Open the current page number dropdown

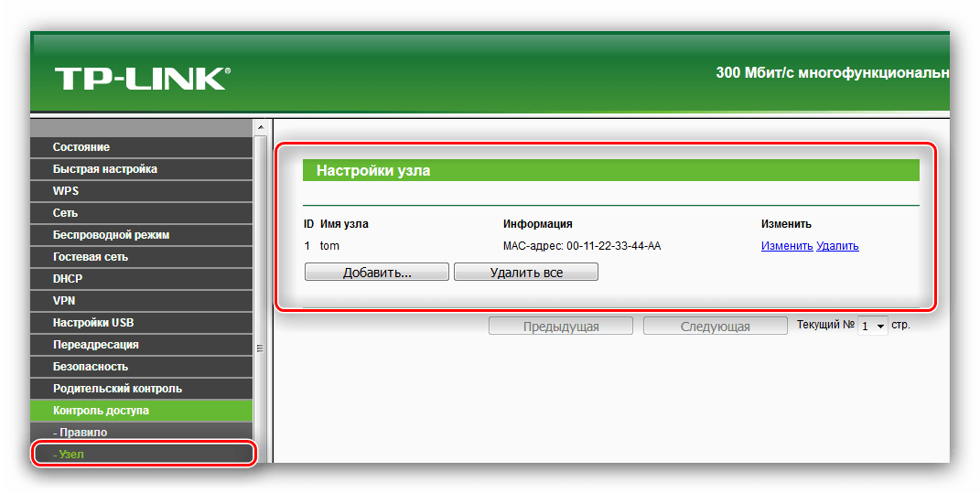(x=873, y=326)
